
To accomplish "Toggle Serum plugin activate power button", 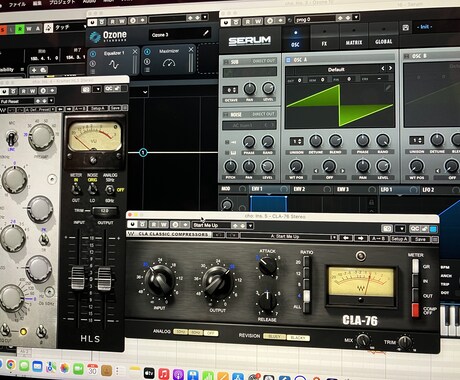I will pos(226,22).
